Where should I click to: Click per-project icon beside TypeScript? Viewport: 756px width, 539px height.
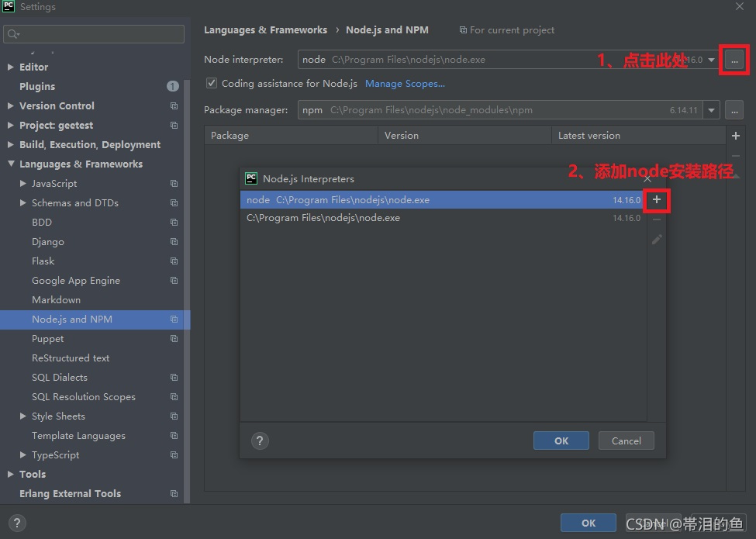tap(174, 455)
